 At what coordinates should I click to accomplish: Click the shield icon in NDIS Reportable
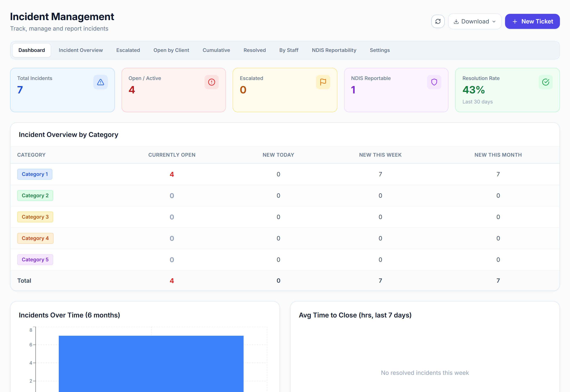pos(434,82)
